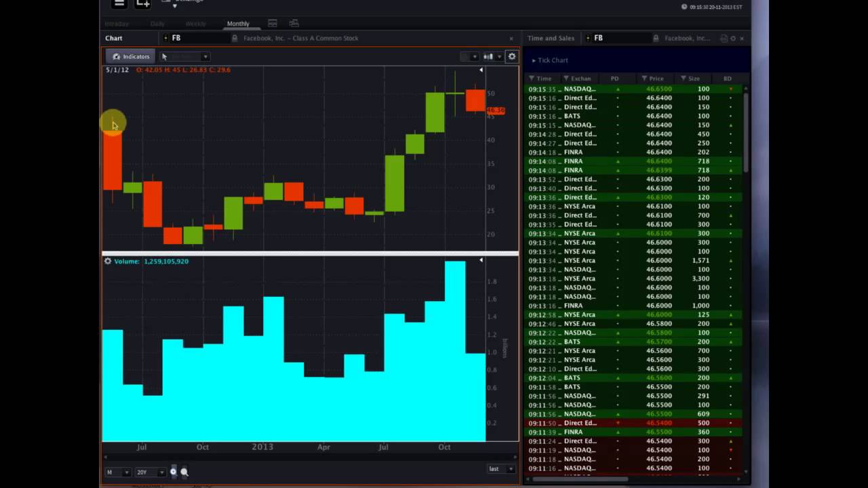Select the 09:11:50 Direct Edge red row
The width and height of the screenshot is (868, 488).
click(x=633, y=423)
